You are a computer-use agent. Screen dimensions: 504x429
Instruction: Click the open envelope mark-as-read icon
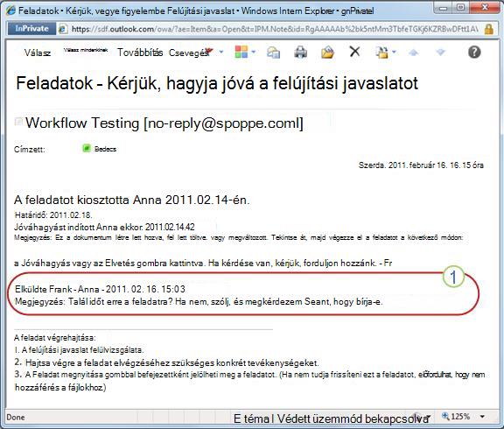(327, 53)
